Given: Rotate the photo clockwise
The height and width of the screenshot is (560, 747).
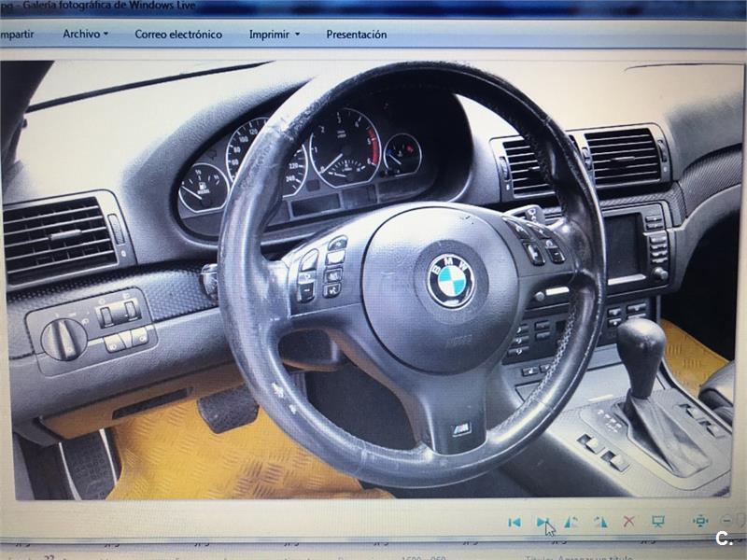Looking at the screenshot, I should [600, 522].
